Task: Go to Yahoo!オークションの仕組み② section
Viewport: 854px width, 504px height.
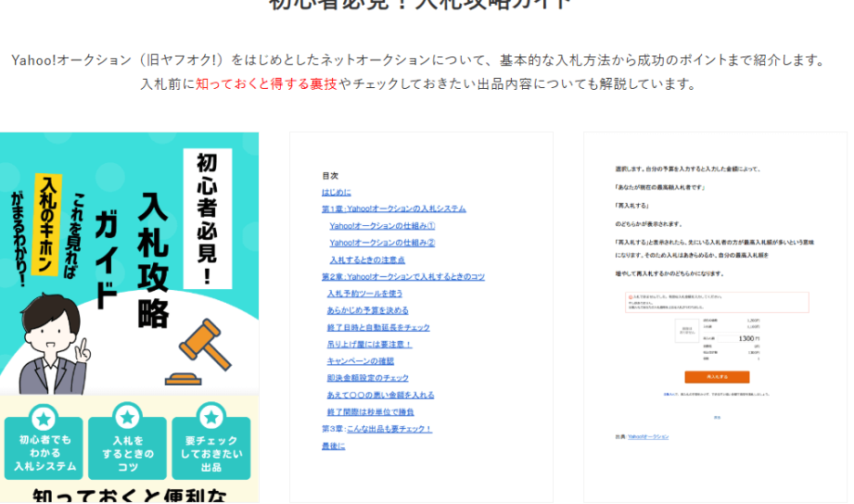Action: pos(382,243)
